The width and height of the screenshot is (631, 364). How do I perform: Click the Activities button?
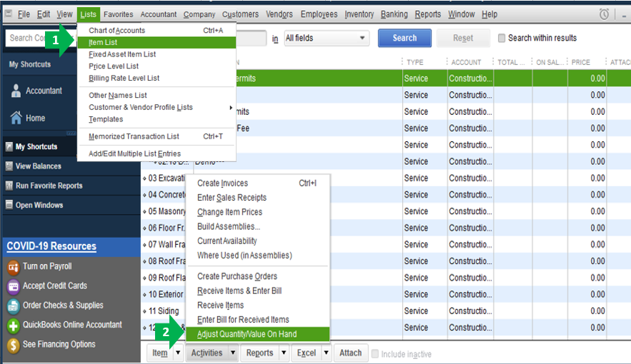tap(207, 353)
